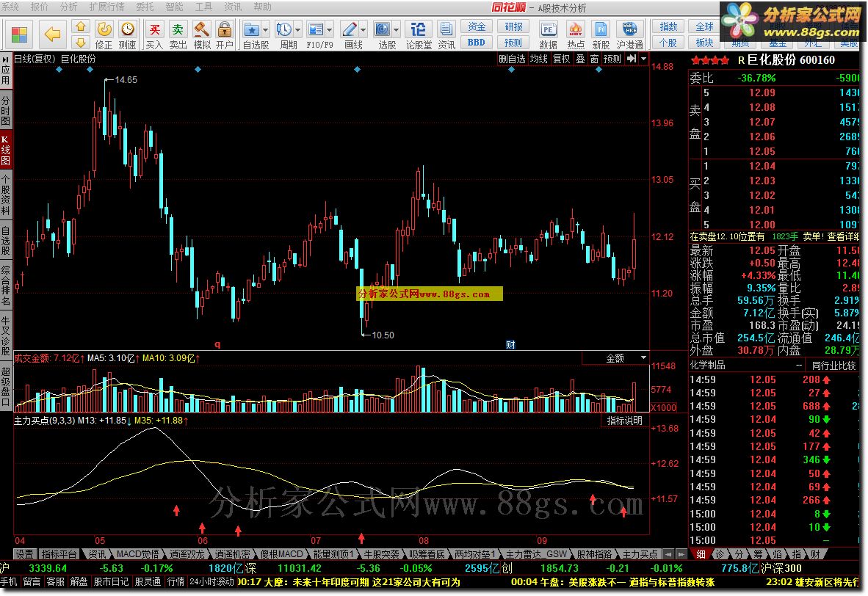The width and height of the screenshot is (868, 596).
Task: Toggle 窗 window option on chart header
Action: pos(594,59)
